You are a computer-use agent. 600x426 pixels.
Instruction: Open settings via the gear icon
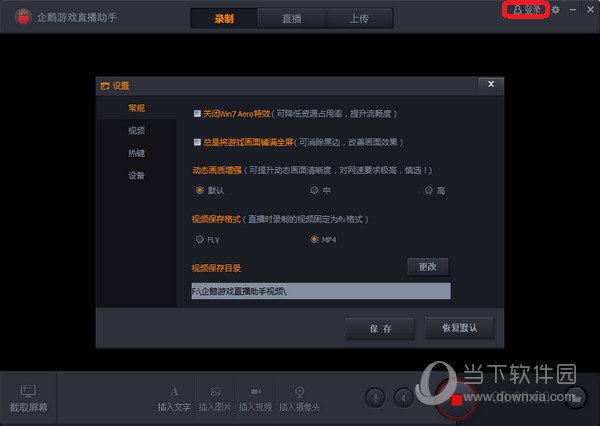coord(556,10)
